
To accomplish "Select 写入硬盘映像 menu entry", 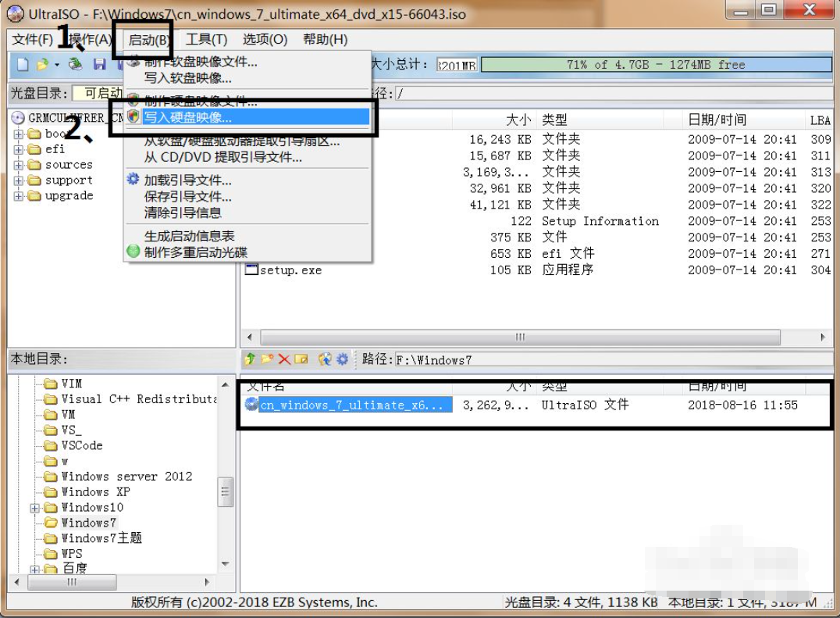I will [187, 117].
